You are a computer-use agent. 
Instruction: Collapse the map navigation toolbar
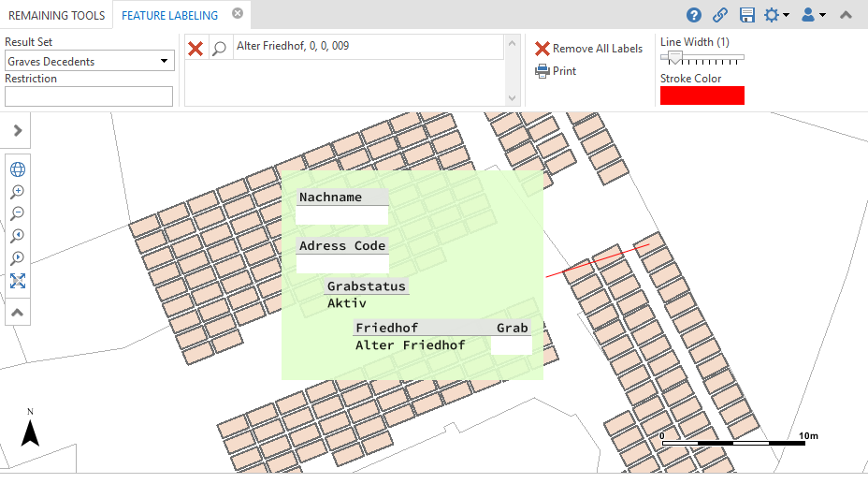pos(18,312)
